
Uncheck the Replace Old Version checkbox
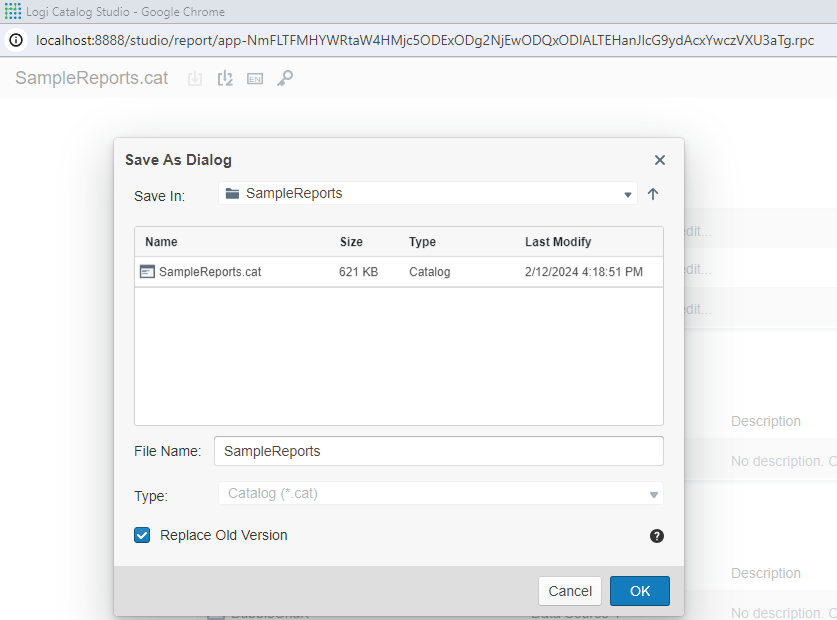(x=141, y=535)
